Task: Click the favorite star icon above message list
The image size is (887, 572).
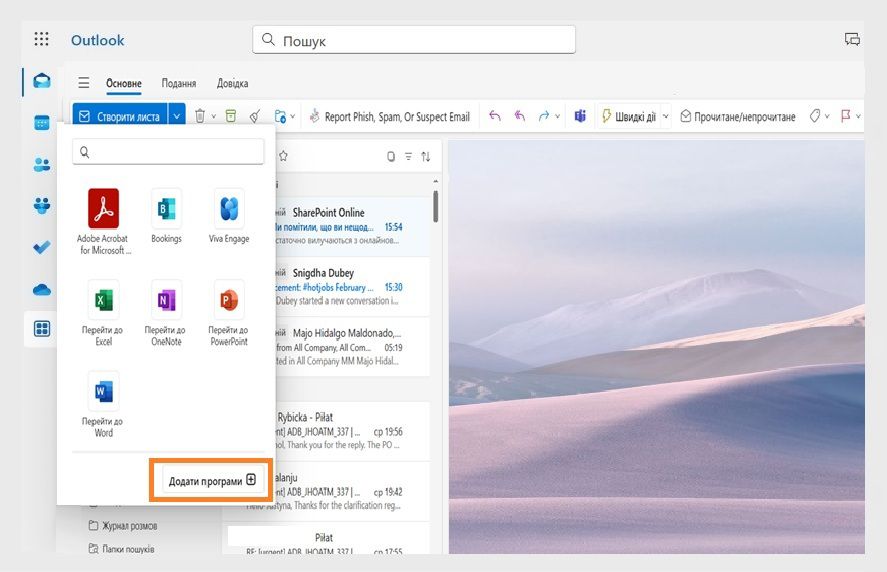Action: point(283,156)
